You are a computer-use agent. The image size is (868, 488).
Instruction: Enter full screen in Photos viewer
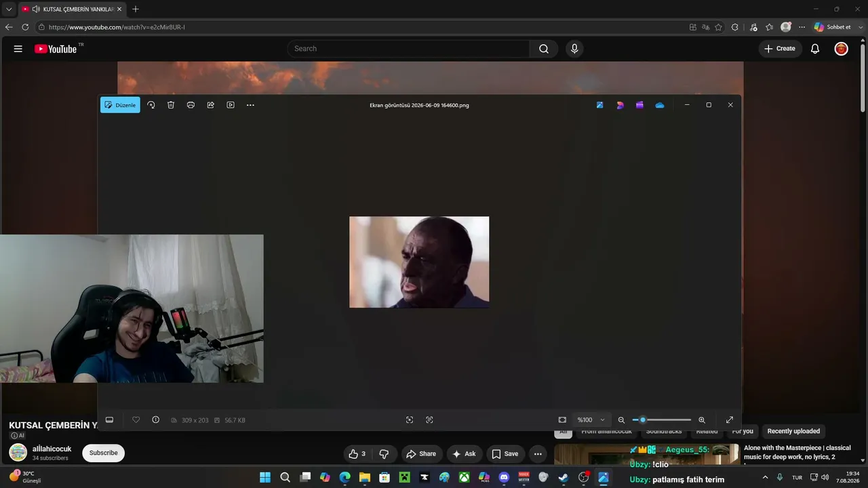(x=730, y=420)
